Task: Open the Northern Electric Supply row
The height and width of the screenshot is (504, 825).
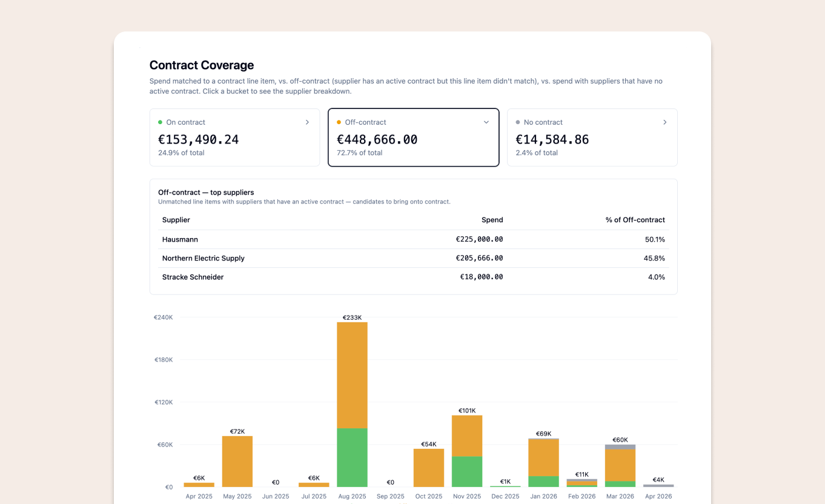Action: point(414,257)
